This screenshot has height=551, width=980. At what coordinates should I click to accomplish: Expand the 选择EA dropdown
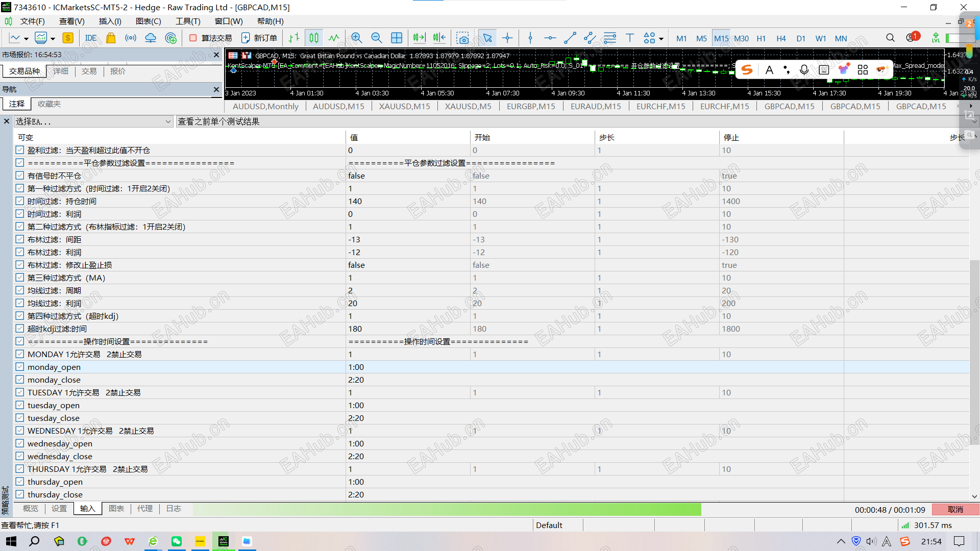tap(168, 121)
